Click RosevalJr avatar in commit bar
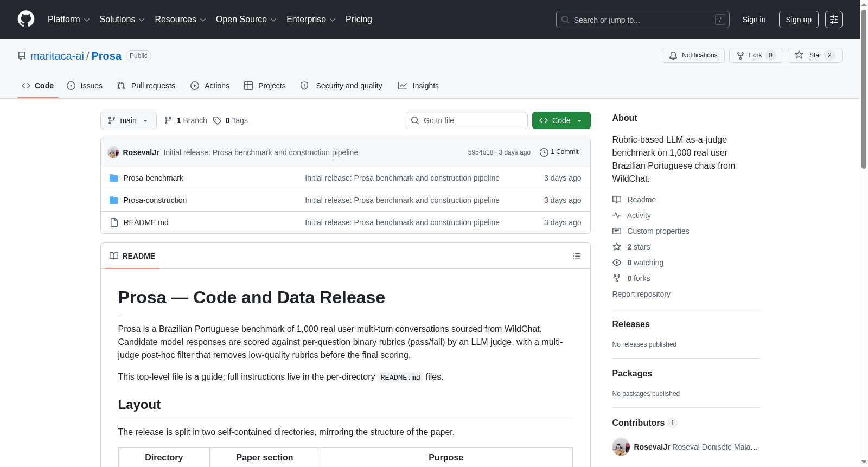The image size is (868, 467). [x=113, y=152]
